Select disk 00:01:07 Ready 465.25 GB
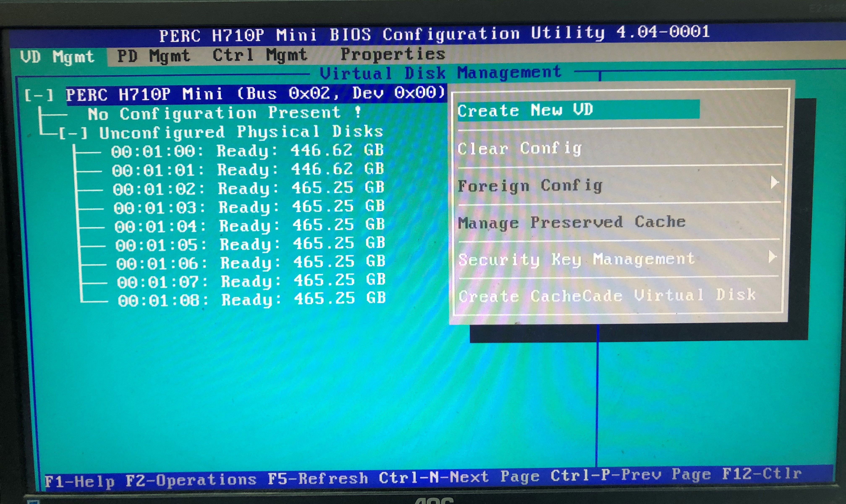 coord(251,281)
